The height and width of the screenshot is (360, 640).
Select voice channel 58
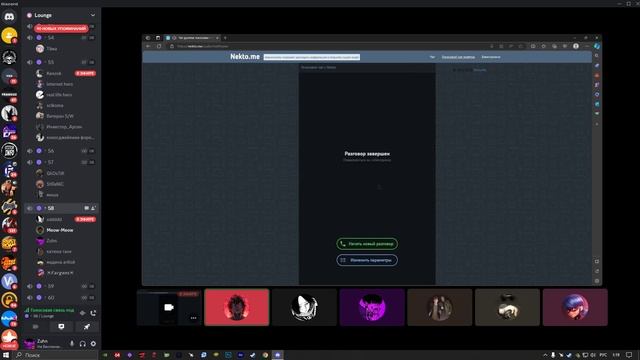(x=61, y=208)
